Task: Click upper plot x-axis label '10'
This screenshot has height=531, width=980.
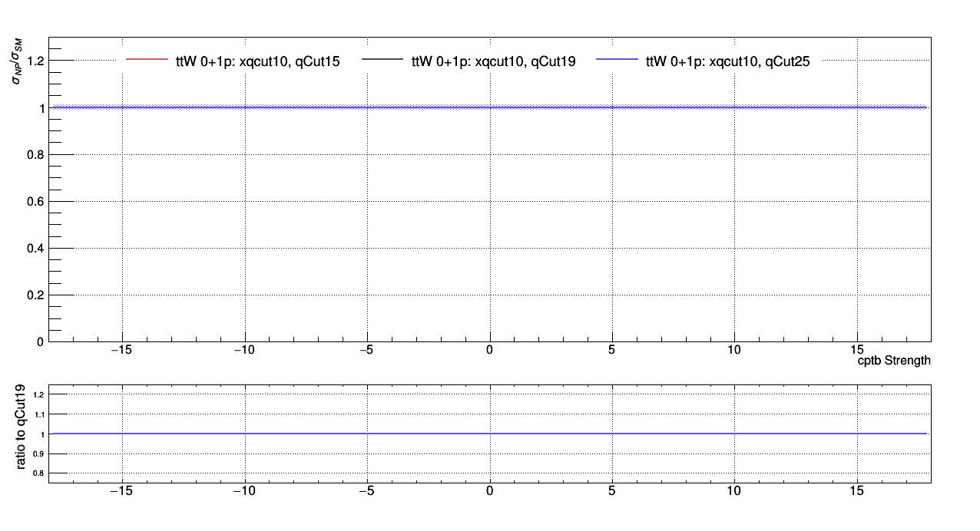Action: pos(735,351)
